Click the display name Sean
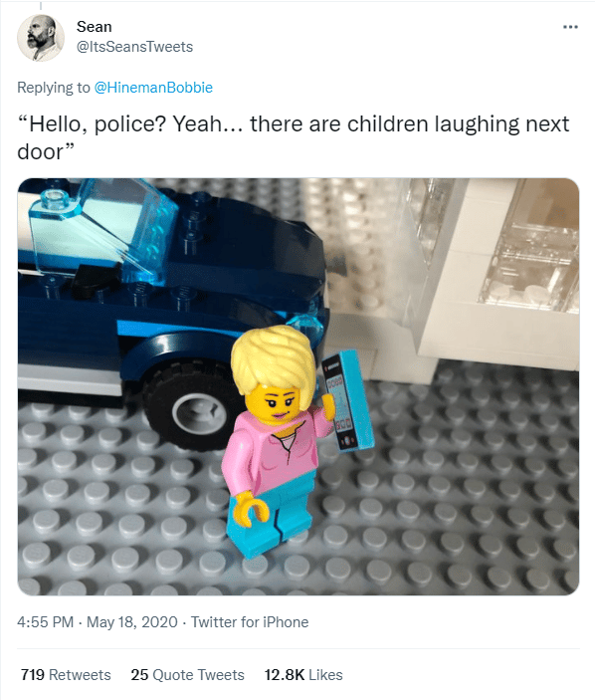This screenshot has width=595, height=700. tap(95, 27)
